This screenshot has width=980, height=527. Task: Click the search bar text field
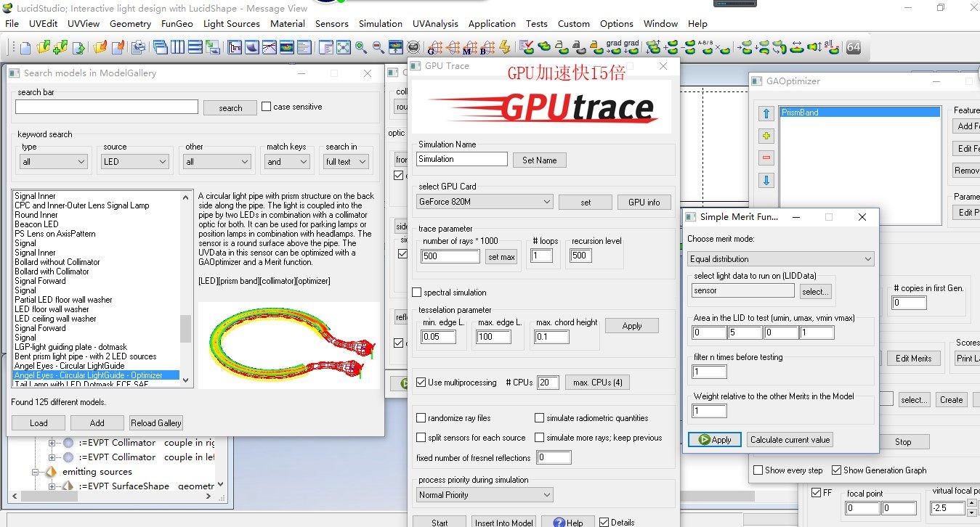pos(107,107)
